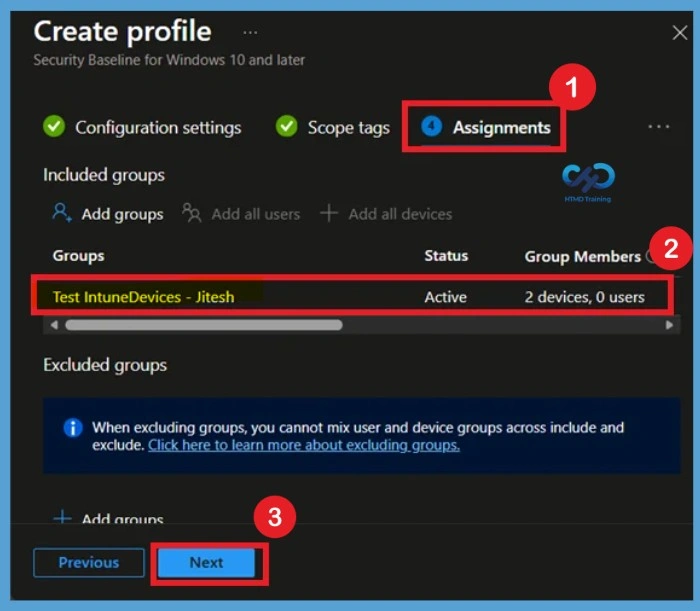Click the Group Members column header
The width and height of the screenshot is (700, 611).
[583, 257]
